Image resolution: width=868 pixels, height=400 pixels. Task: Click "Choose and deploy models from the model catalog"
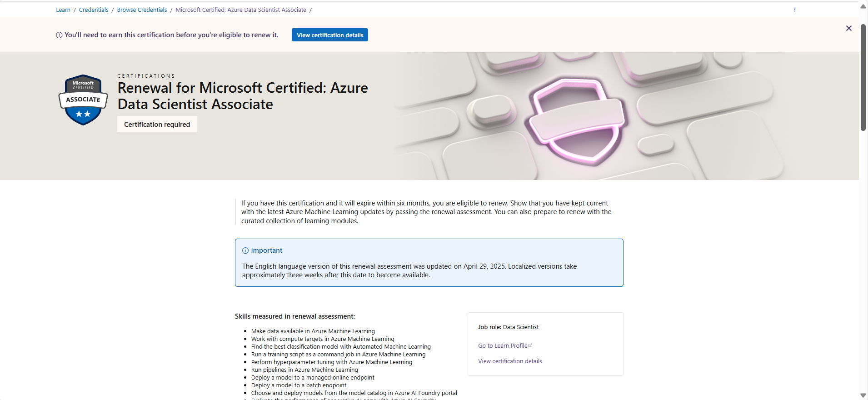(354, 393)
